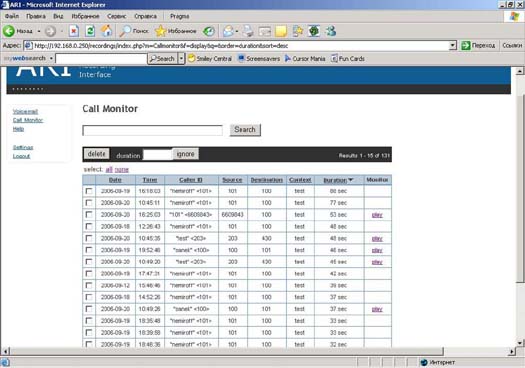Open the Mail envelope toolbar icon
This screenshot has height=368, width=525.
click(x=229, y=31)
